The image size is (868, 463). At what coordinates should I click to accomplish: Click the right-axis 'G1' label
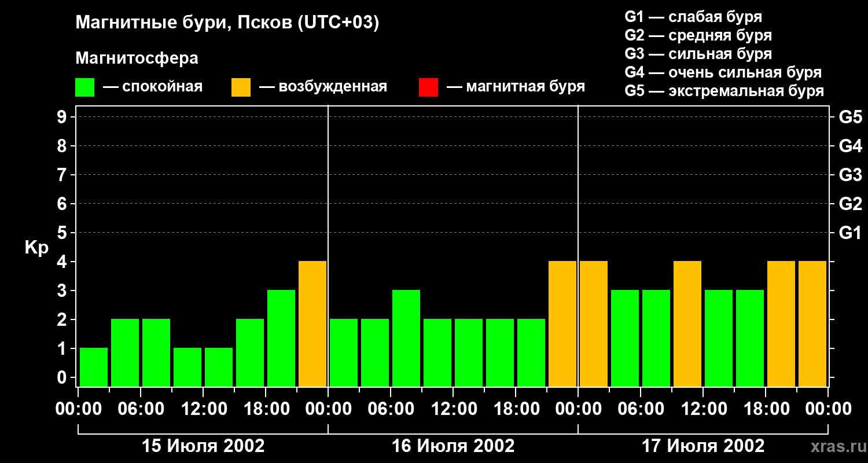[x=850, y=233]
